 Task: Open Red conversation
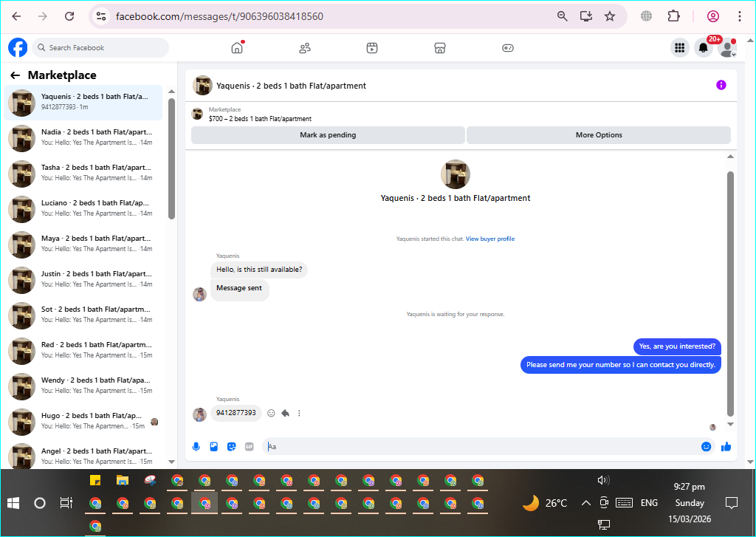83,350
